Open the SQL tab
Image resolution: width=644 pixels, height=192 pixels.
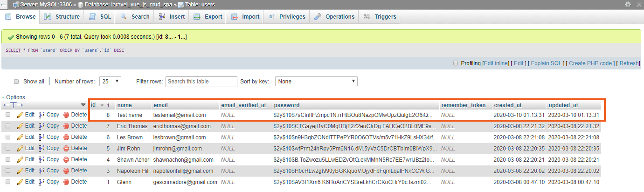coord(100,16)
